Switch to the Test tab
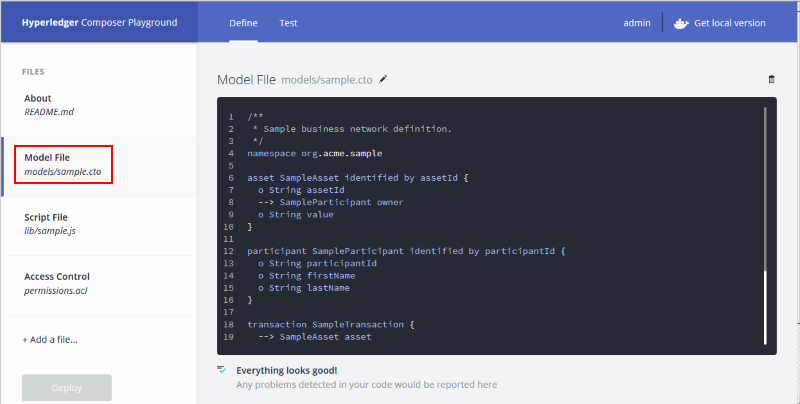Screen dimensions: 800x404 click(288, 23)
